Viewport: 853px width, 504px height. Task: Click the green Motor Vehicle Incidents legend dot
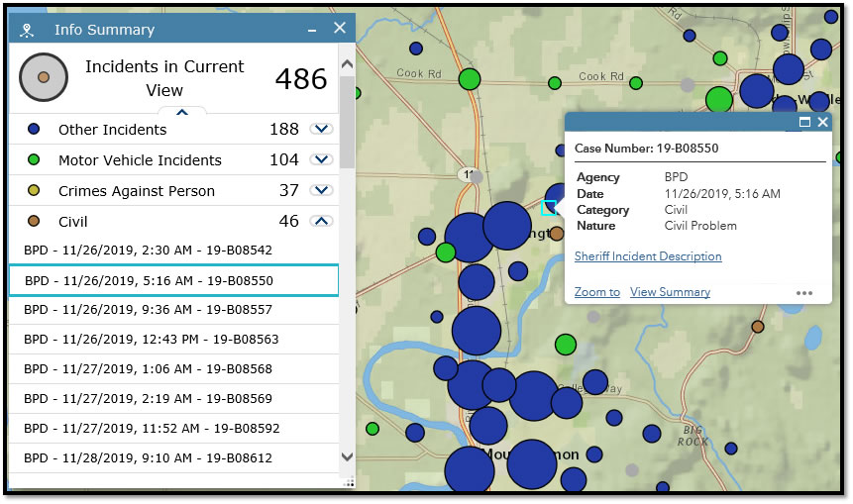click(x=33, y=159)
